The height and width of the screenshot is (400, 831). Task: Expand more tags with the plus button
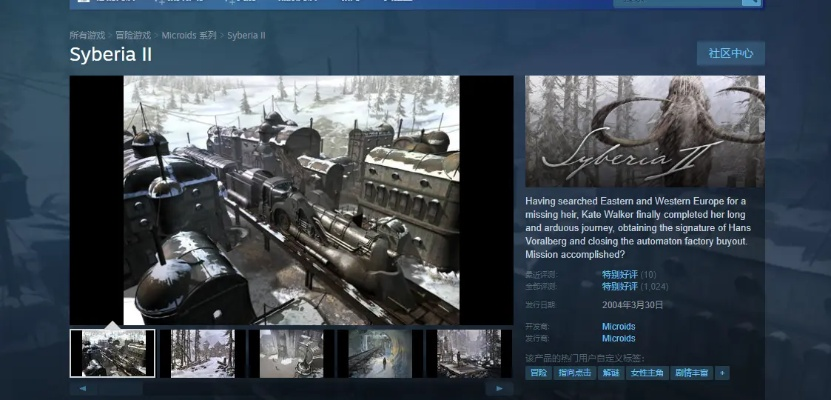[722, 373]
